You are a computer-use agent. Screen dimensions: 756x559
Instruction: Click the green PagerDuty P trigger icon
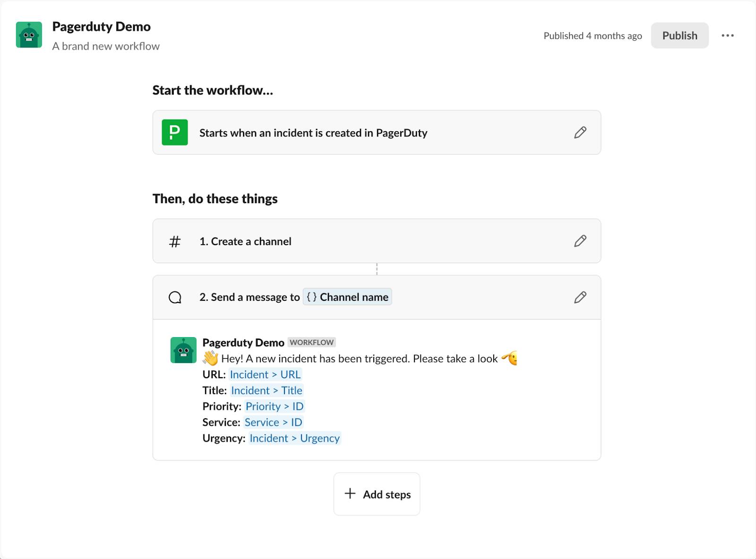click(x=175, y=132)
